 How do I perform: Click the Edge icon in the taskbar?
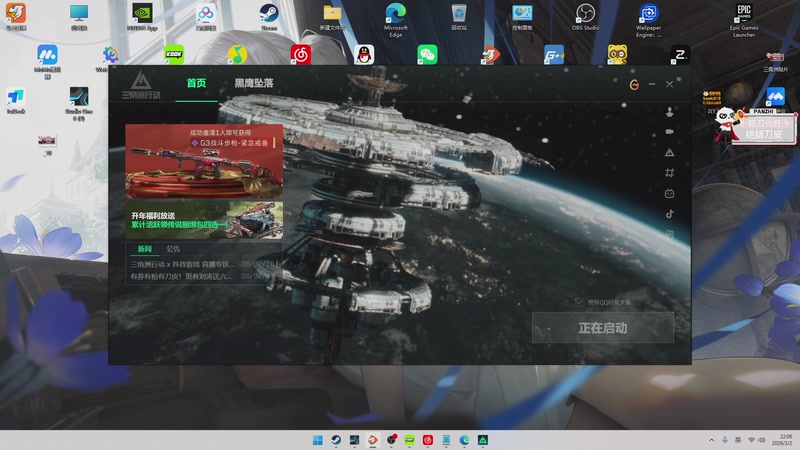tap(464, 440)
